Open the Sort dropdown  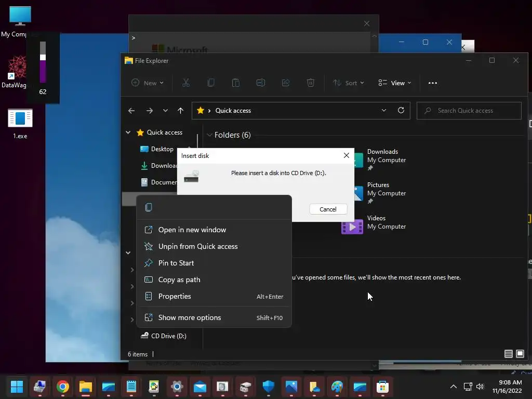(349, 83)
